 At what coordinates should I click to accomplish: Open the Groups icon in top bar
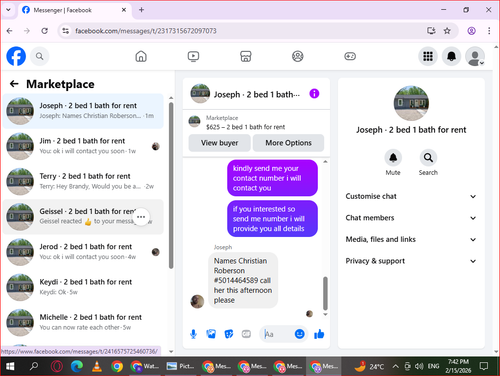[x=298, y=56]
